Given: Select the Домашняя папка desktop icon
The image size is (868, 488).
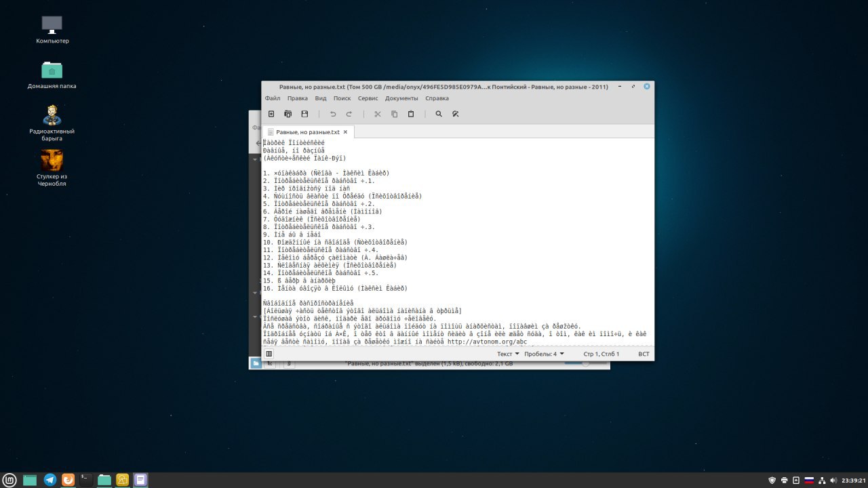Looking at the screenshot, I should point(52,75).
